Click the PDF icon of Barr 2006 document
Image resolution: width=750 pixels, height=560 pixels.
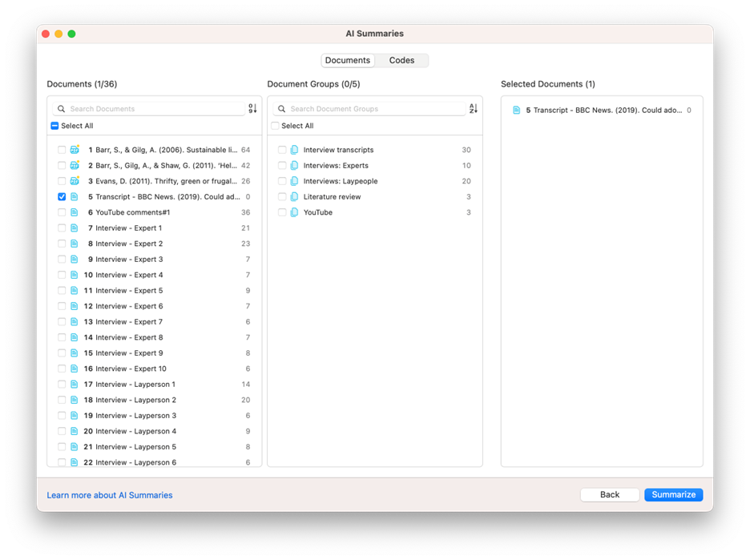click(75, 150)
